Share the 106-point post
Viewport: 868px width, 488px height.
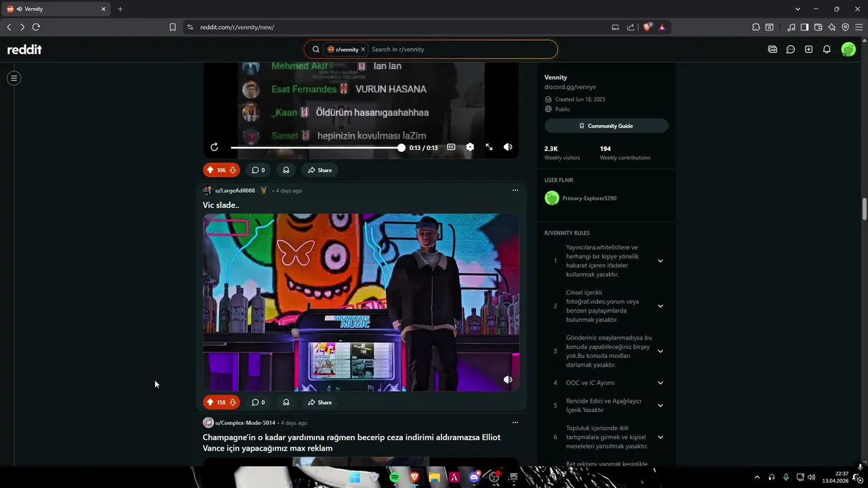tap(319, 170)
